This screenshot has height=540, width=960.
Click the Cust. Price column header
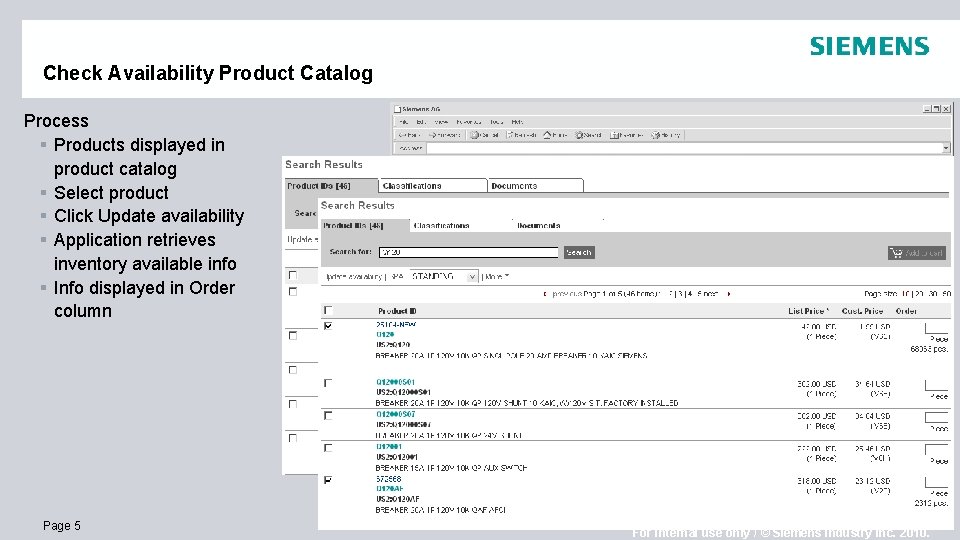click(x=862, y=311)
